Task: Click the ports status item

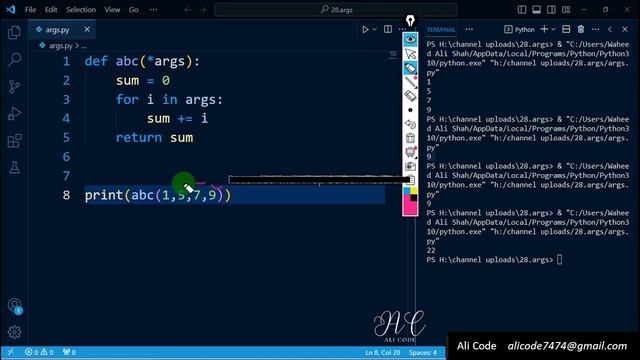Action: click(x=69, y=352)
